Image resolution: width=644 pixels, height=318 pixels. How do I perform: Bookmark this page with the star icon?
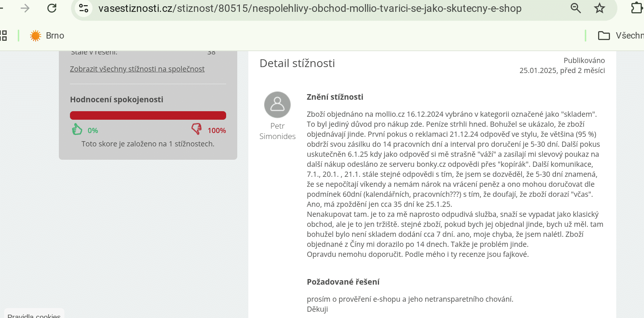click(600, 8)
